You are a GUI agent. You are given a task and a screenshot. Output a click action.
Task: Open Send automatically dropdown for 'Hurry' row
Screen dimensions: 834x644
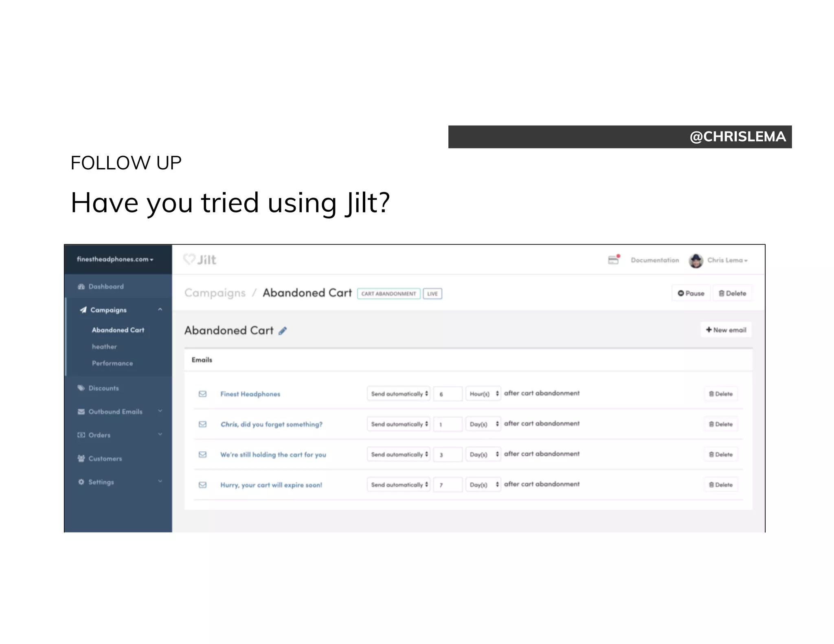pyautogui.click(x=399, y=484)
